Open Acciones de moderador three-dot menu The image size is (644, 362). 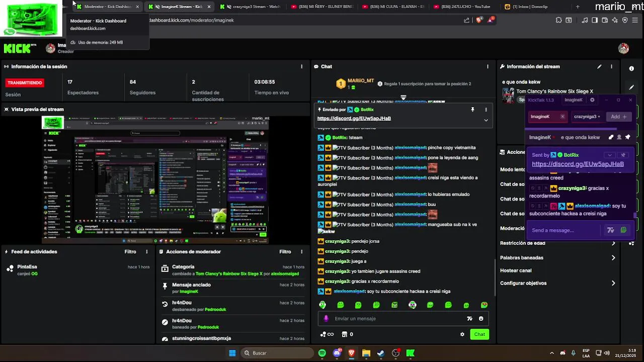coord(302,252)
